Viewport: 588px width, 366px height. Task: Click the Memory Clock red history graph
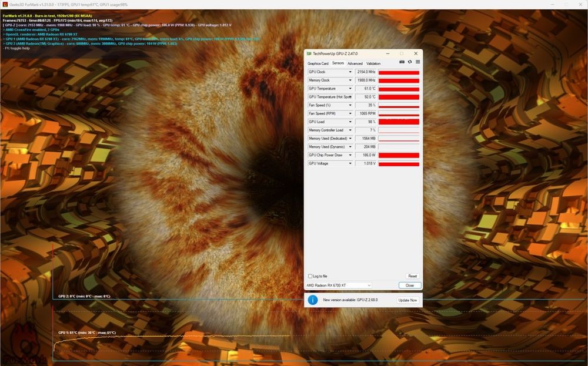point(399,80)
